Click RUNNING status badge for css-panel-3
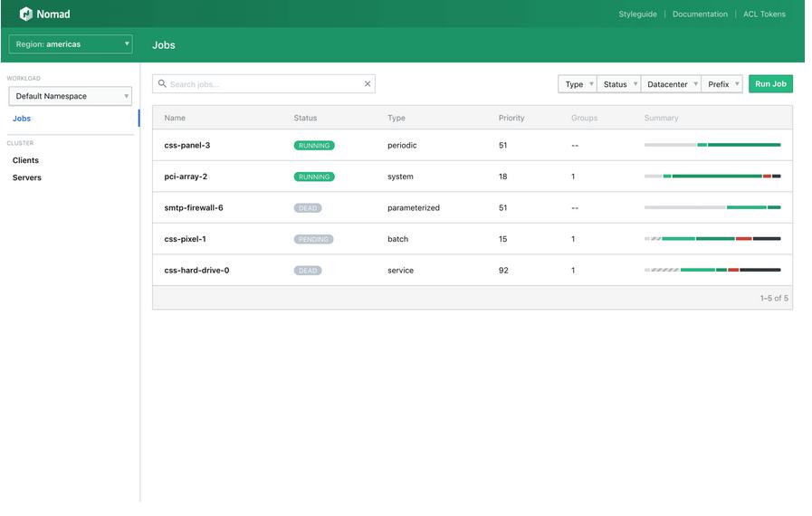The width and height of the screenshot is (812, 516). coord(313,146)
